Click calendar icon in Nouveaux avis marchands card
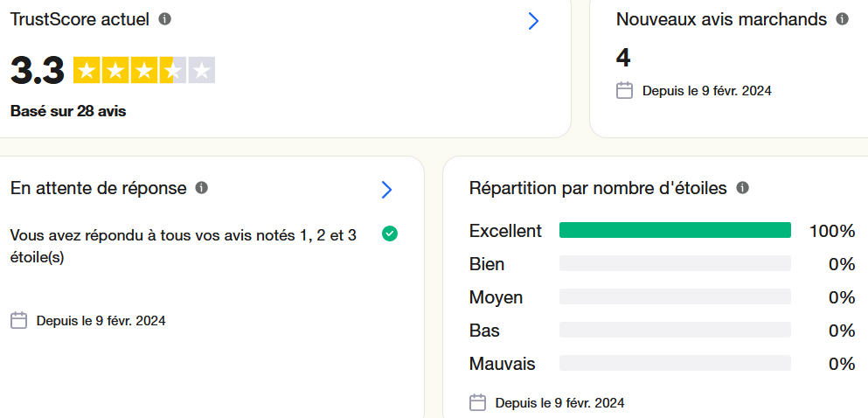 point(624,90)
